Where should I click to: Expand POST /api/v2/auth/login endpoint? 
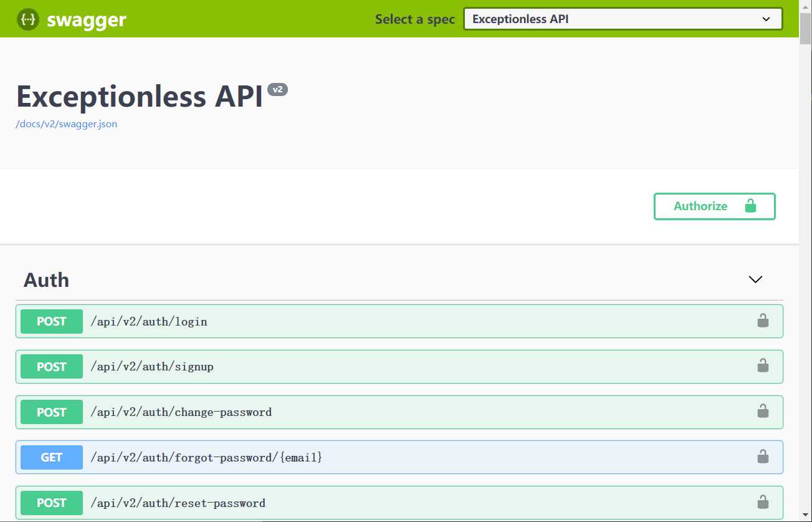399,321
